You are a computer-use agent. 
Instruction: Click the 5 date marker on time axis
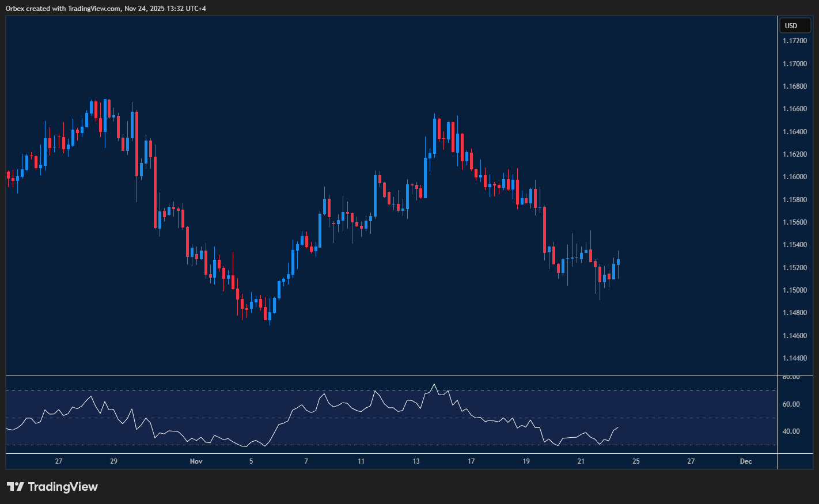[251, 461]
